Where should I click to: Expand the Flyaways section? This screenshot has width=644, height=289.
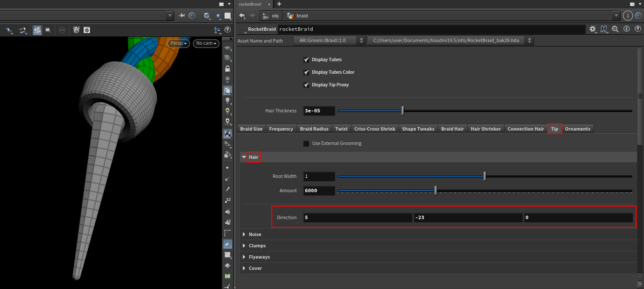click(244, 257)
